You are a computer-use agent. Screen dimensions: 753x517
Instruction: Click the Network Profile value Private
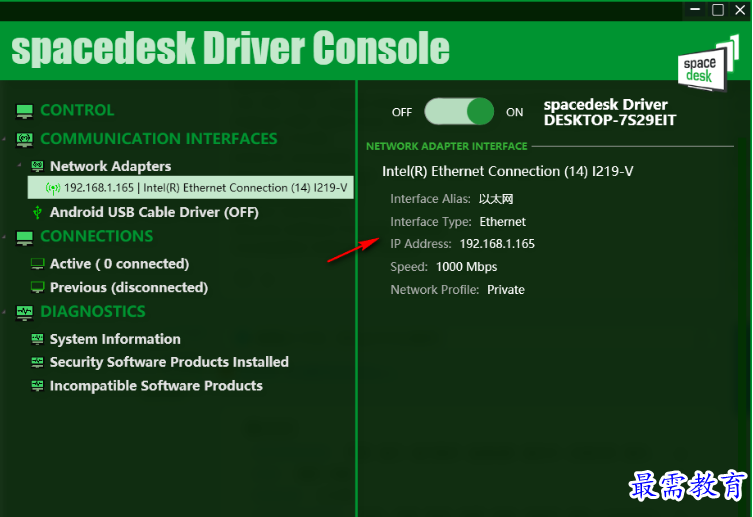(x=506, y=290)
